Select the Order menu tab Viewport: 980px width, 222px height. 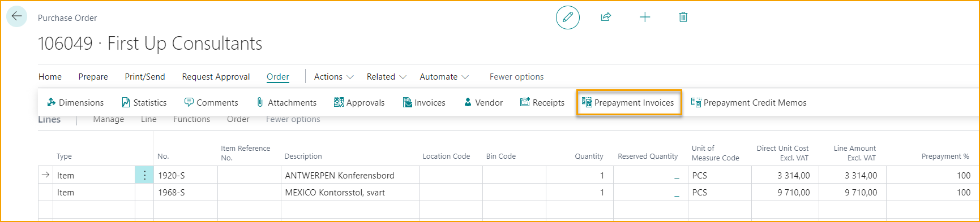tap(278, 77)
